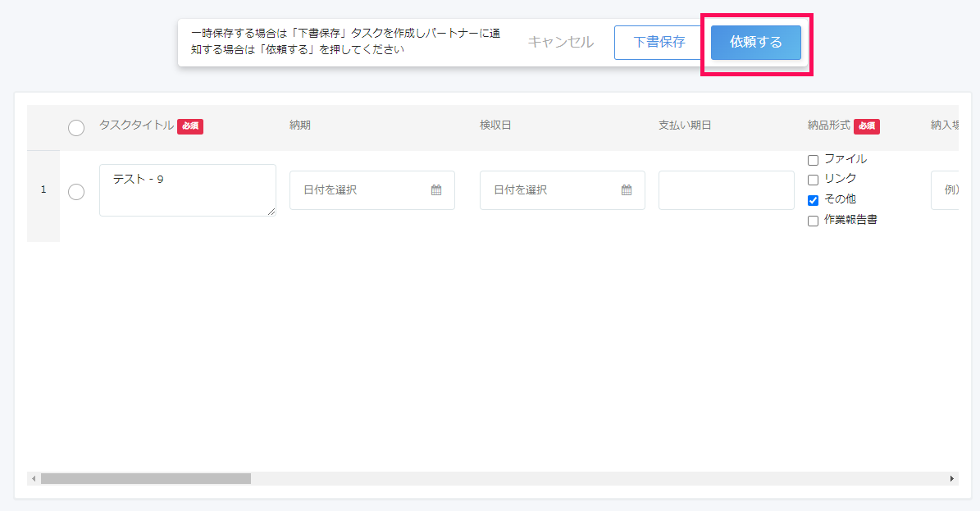Click the horizontal scrollbar left arrow

pos(34,478)
